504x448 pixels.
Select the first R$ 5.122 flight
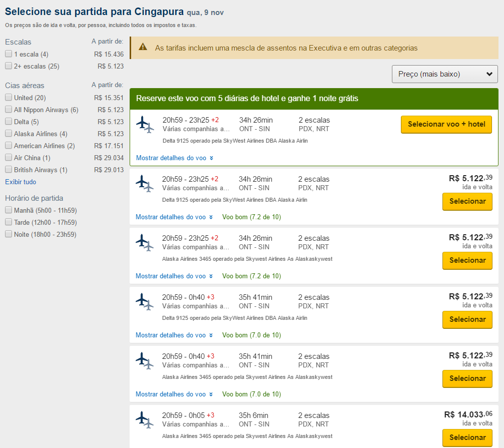coord(467,201)
